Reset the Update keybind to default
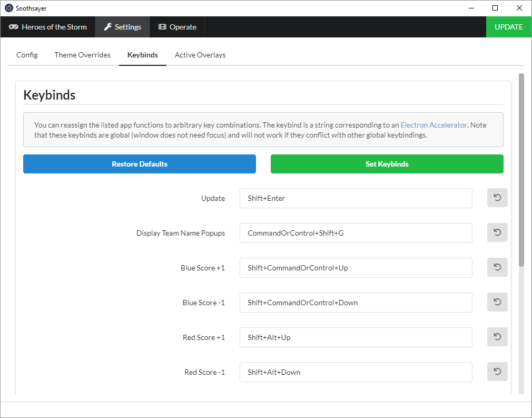The height and width of the screenshot is (418, 532). (497, 198)
